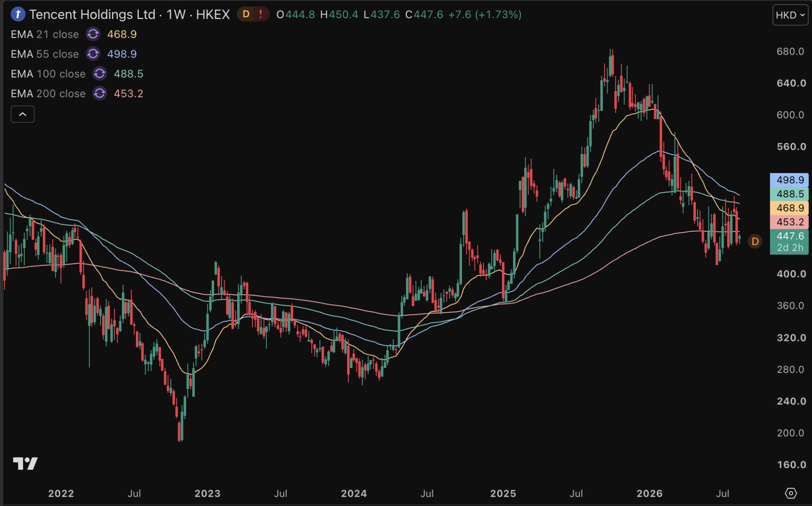Click the yellow 468.9 price axis label

pos(789,208)
